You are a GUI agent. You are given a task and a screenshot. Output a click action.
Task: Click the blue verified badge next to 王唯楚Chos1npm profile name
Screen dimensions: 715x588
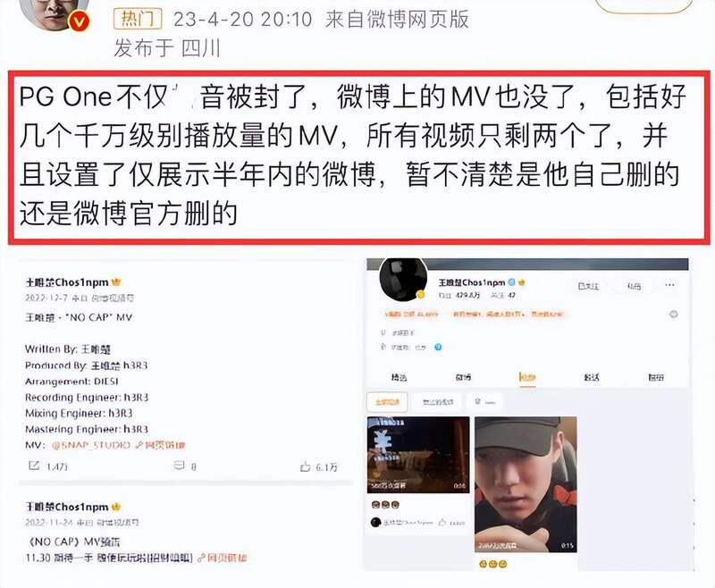coord(511,282)
